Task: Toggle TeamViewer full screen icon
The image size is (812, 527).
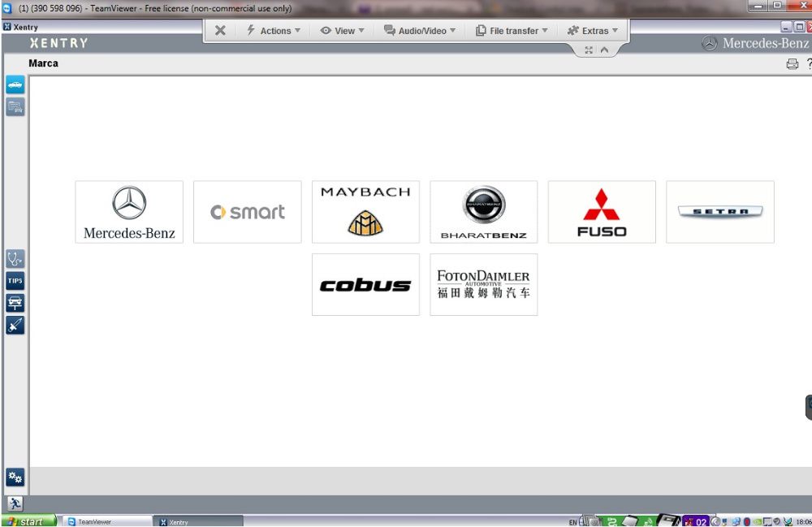Action: [589, 50]
